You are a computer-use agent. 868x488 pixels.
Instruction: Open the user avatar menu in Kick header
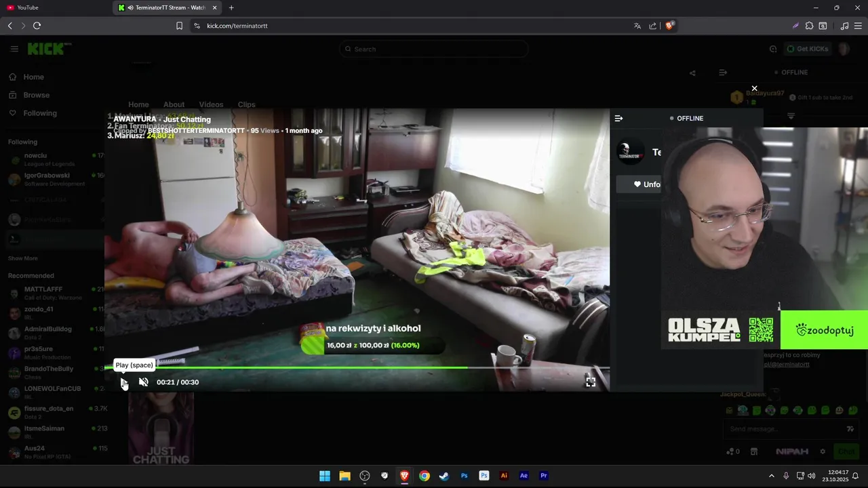click(x=844, y=49)
